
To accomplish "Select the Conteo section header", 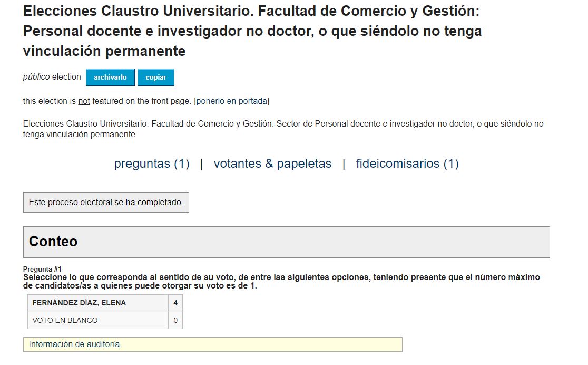I will (287, 242).
